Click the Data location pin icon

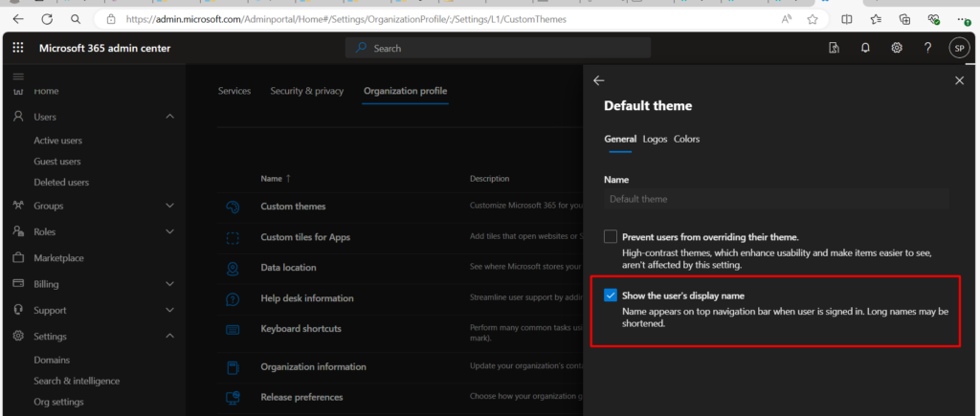[233, 268]
